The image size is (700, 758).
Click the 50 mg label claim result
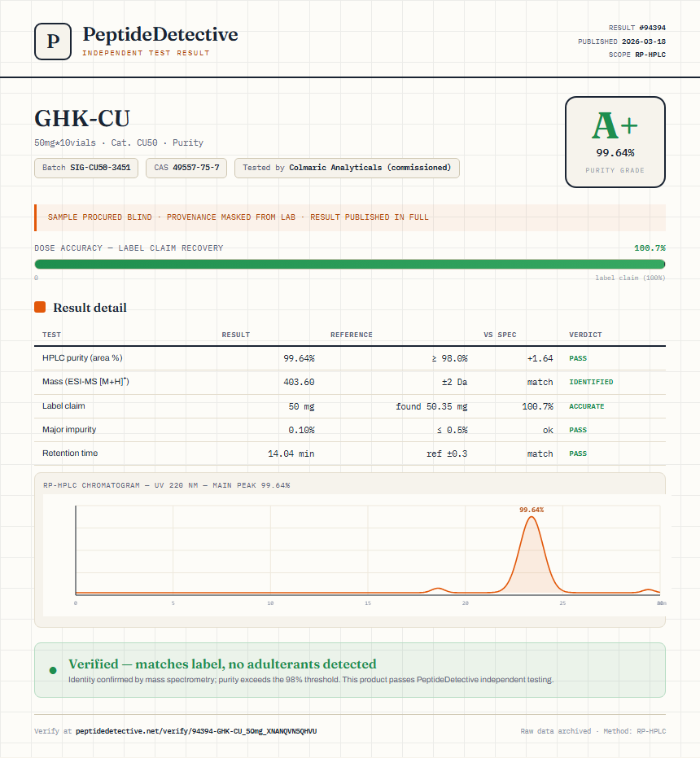(301, 406)
